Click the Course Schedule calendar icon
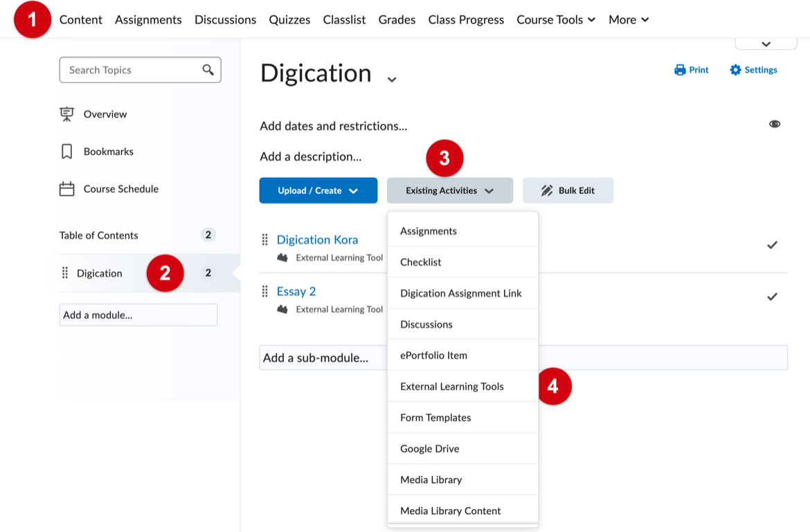Screen dimensions: 810x532 click(x=66, y=189)
